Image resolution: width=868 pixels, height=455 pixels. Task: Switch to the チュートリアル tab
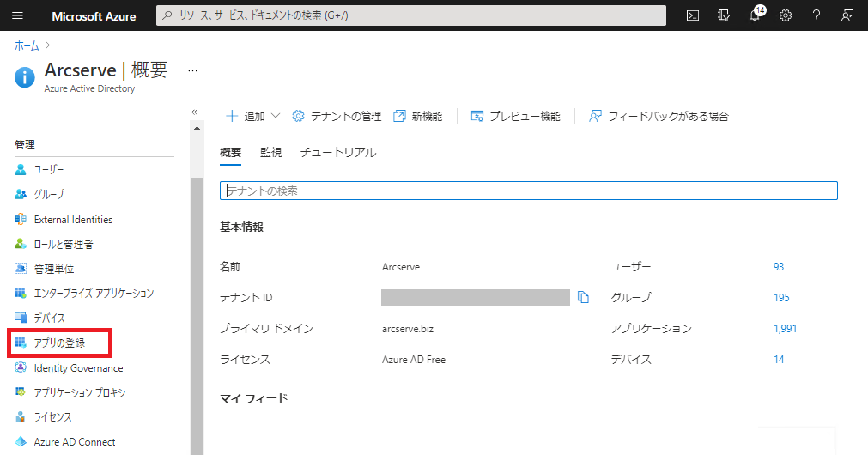[337, 152]
